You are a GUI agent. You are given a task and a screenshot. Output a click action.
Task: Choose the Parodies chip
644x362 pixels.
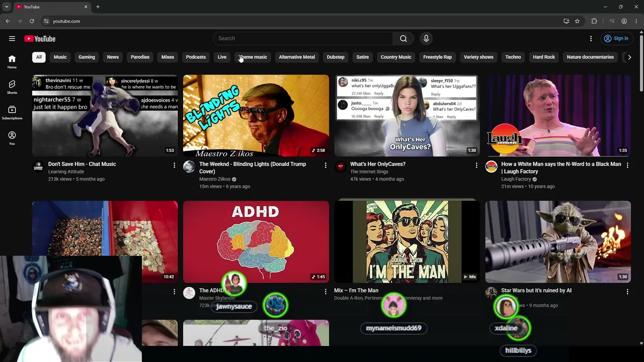tap(140, 57)
